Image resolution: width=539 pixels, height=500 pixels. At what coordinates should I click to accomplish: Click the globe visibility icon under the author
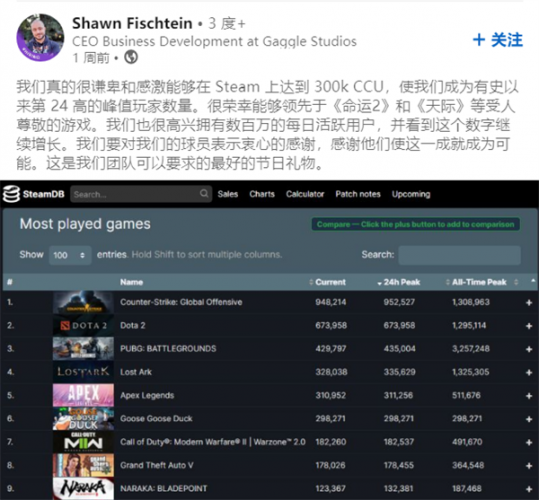(131, 57)
